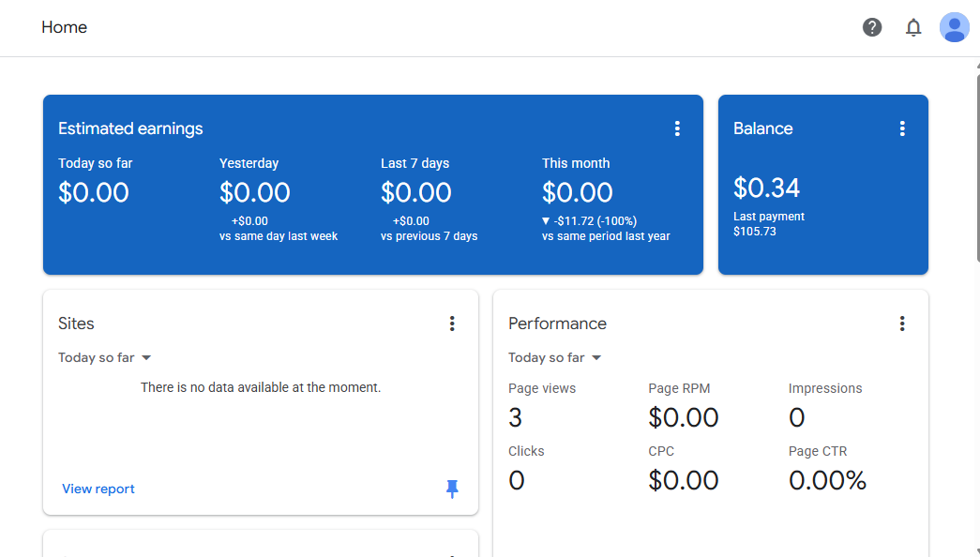The height and width of the screenshot is (557, 980).
Task: Click the Last payment $105.73 text
Action: tap(769, 224)
